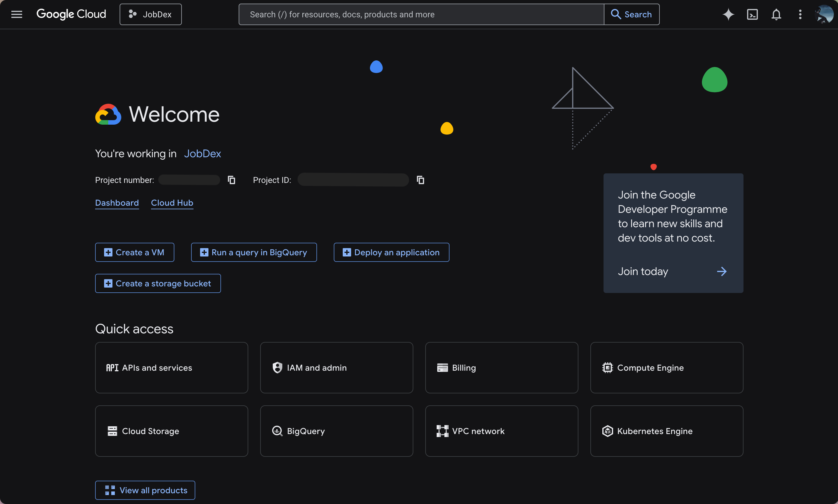Open the IAM and admin label
Screen dimensions: 838x504
[x=317, y=367]
